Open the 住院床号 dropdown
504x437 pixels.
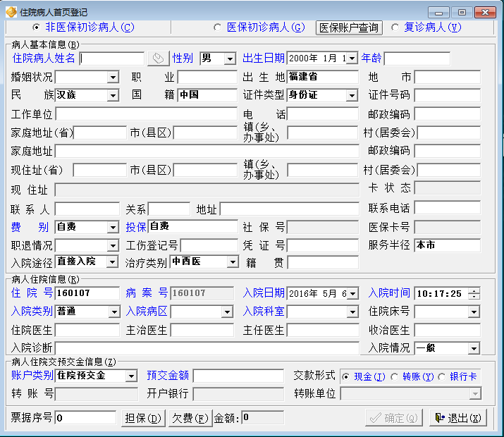tap(474, 312)
